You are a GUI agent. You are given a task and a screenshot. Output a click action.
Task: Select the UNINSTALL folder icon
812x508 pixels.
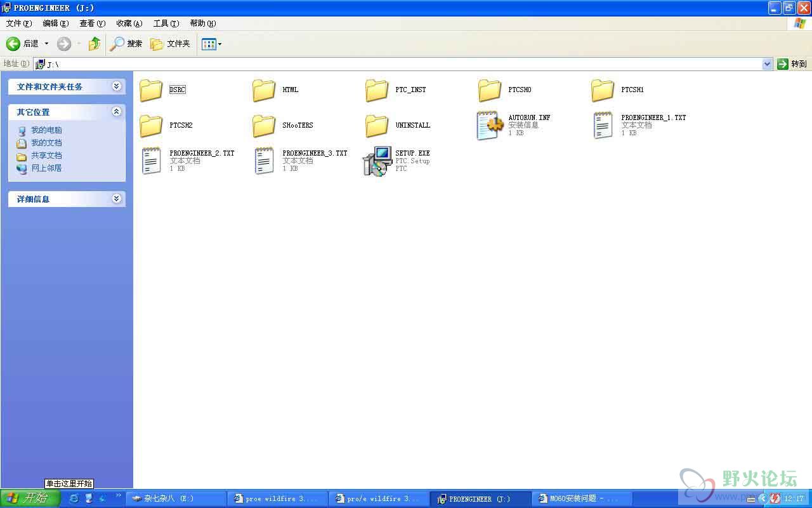click(377, 126)
